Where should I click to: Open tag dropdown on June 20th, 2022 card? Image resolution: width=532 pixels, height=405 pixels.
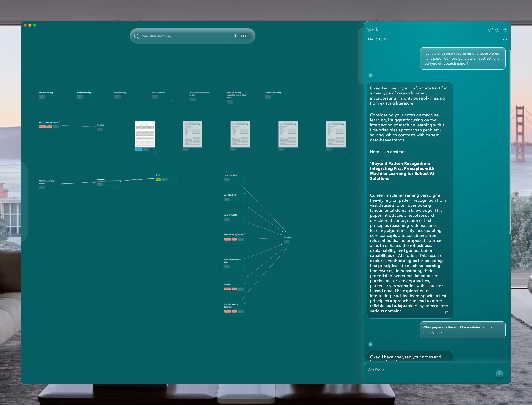click(227, 219)
